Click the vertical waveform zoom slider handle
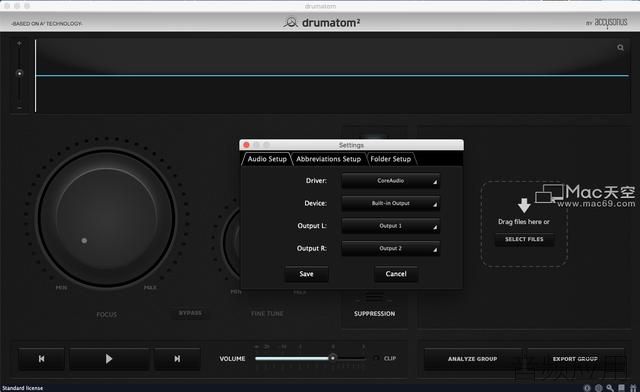The height and width of the screenshot is (392, 640). click(19, 74)
